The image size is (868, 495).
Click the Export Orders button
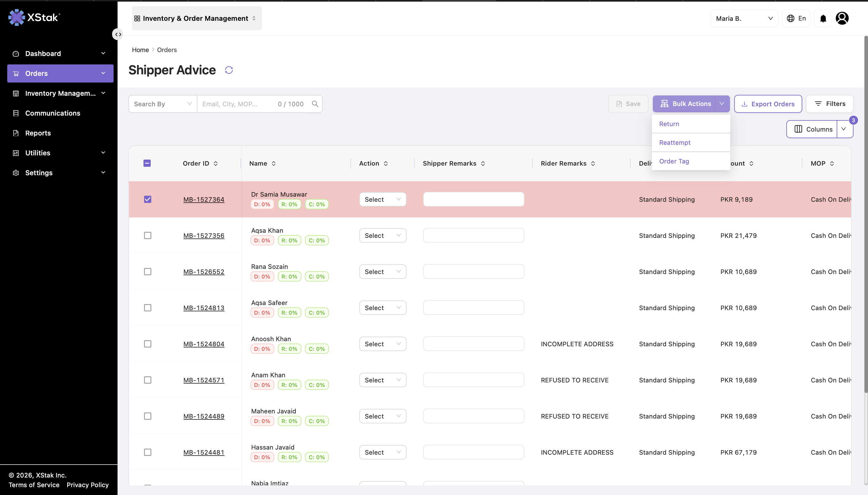tap(768, 104)
